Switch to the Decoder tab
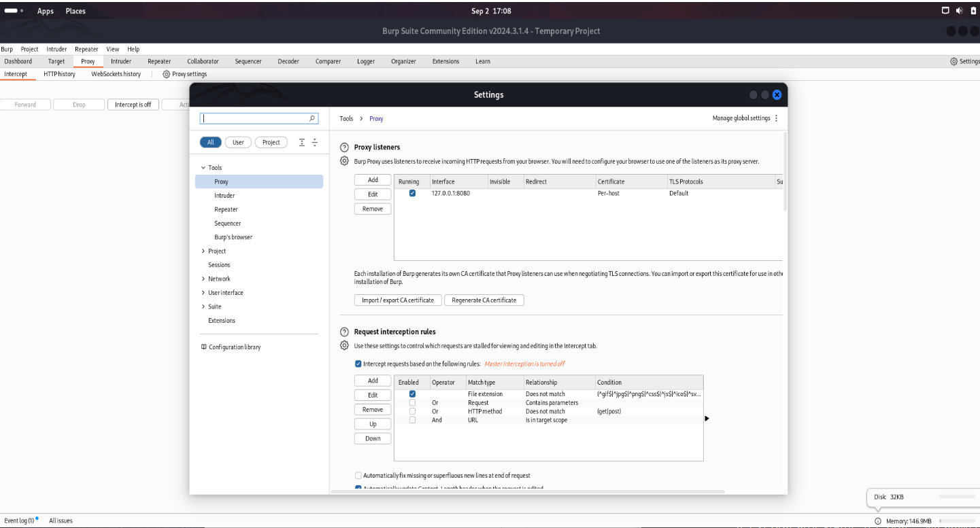The image size is (980, 528). 288,61
